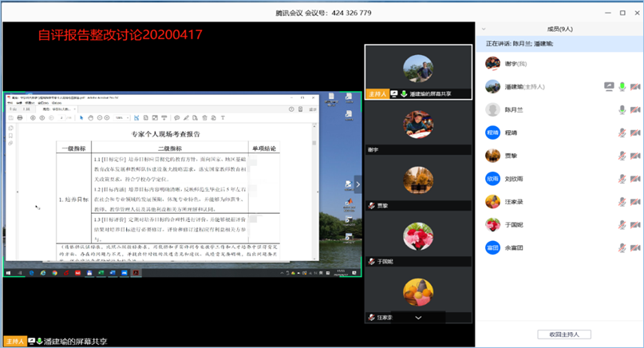
Task: Click 陈月兰's microphone icon in members list
Action: click(x=622, y=109)
